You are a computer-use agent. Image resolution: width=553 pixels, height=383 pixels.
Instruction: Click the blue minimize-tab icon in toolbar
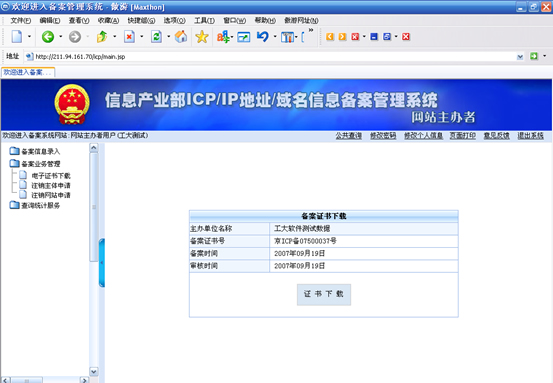point(374,37)
